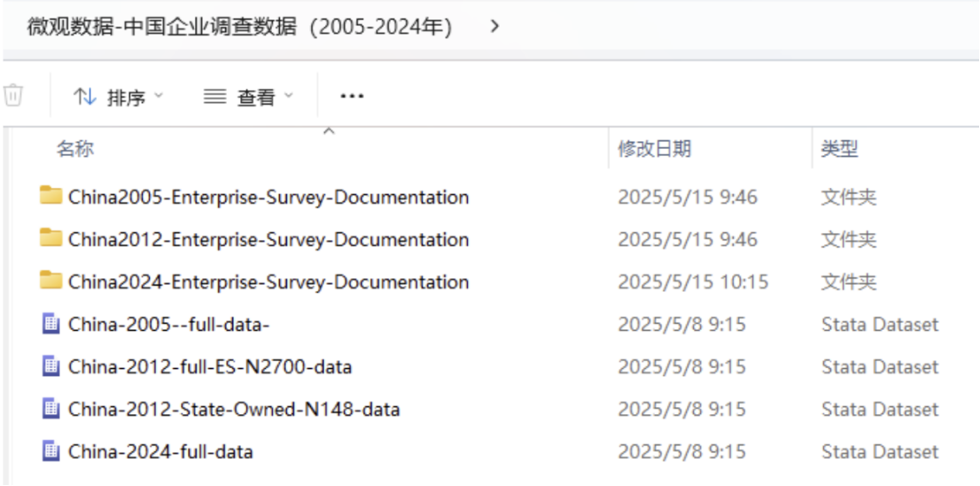Click the sort arrows icon
Viewport: 980px width, 486px height.
85,97
